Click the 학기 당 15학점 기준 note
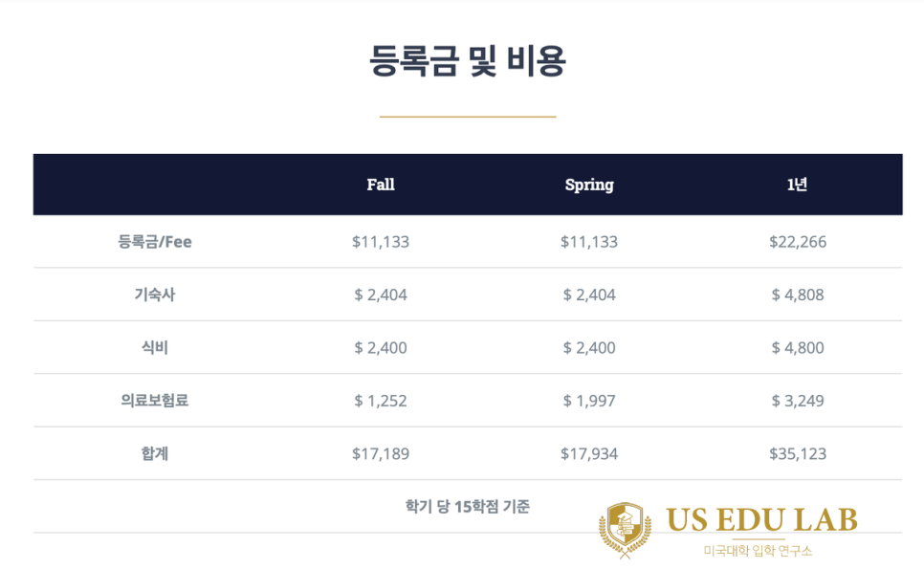 tap(468, 506)
